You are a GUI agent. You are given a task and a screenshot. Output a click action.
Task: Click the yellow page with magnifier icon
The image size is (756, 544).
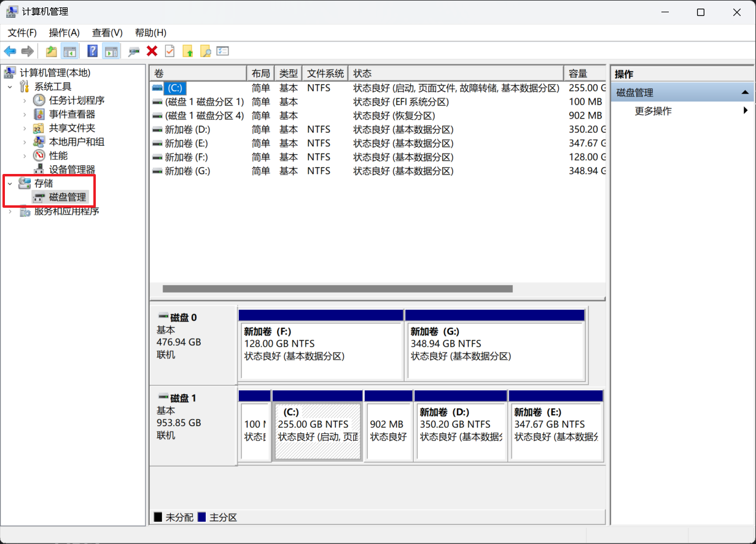click(x=205, y=51)
